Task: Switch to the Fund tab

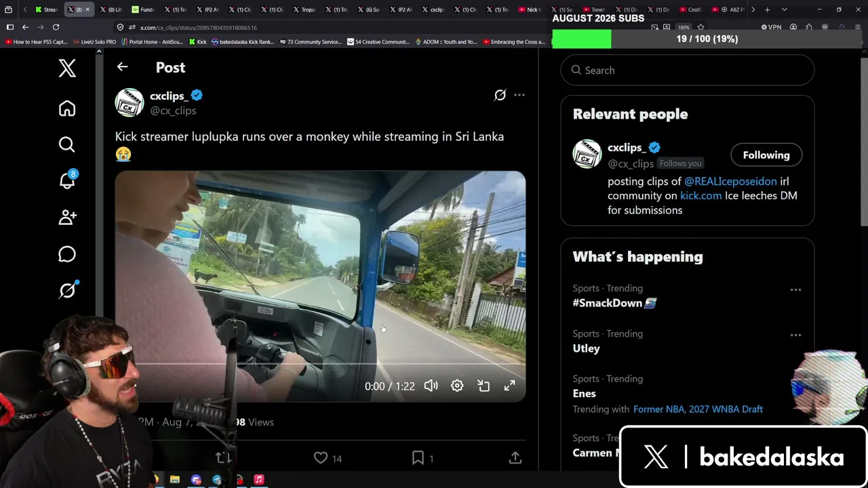Action: (143, 9)
